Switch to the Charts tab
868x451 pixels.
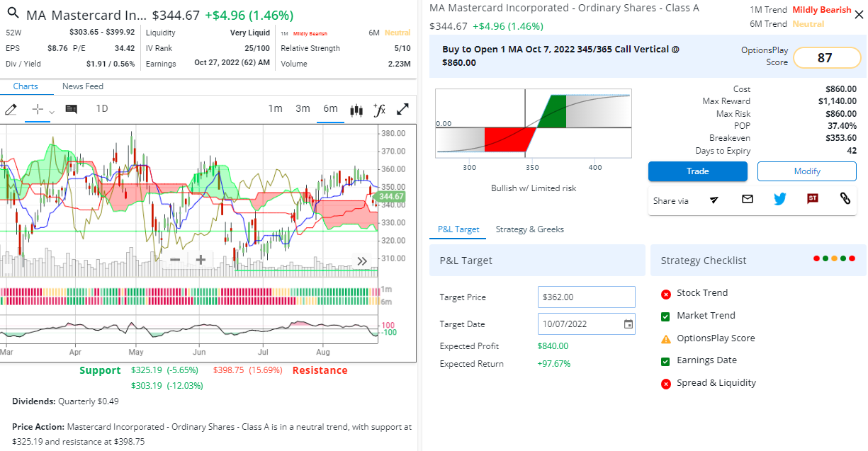tap(26, 86)
